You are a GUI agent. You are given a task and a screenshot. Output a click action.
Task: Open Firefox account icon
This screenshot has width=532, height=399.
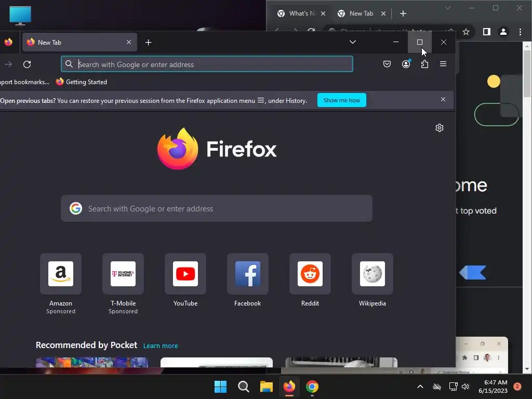pos(406,64)
